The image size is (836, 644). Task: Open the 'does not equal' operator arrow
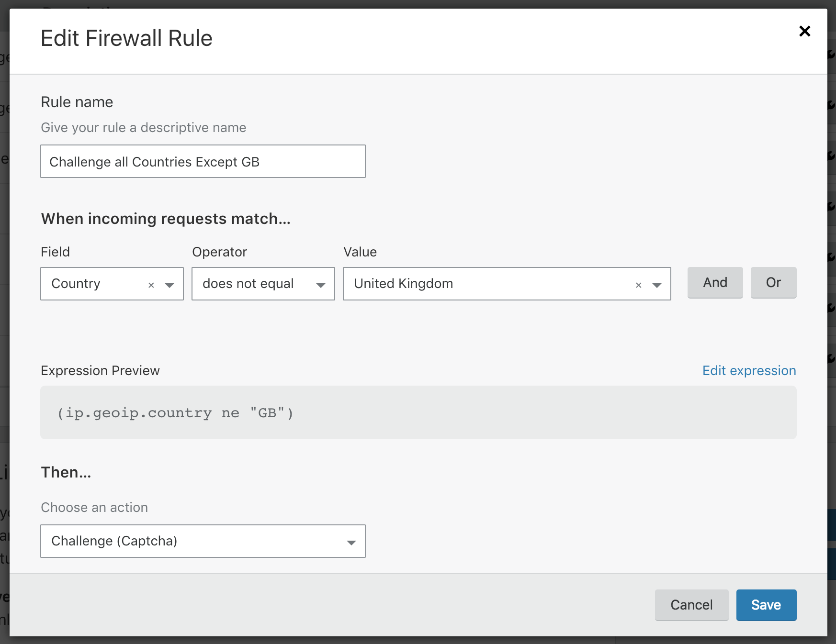[321, 285]
